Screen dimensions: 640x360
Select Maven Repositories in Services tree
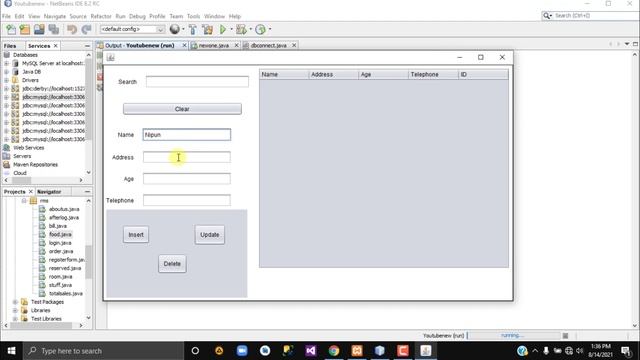36,164
